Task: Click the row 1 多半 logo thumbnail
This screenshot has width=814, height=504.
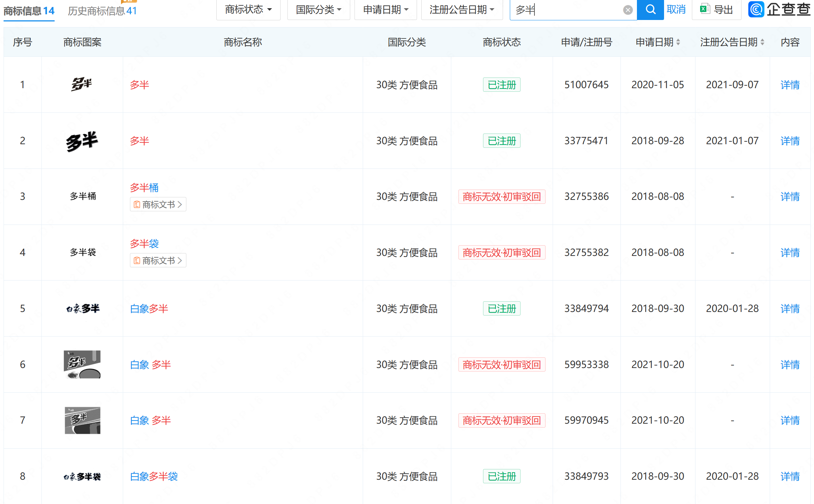Action: tap(82, 84)
